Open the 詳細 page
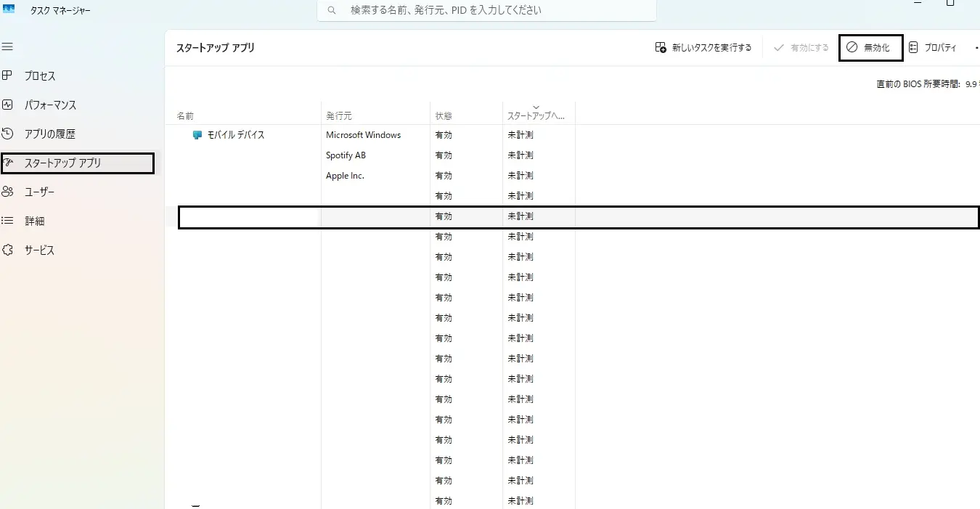This screenshot has width=980, height=509. (x=35, y=221)
